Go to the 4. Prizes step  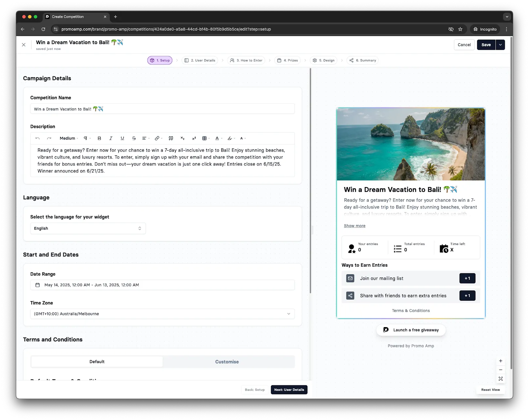coord(288,60)
